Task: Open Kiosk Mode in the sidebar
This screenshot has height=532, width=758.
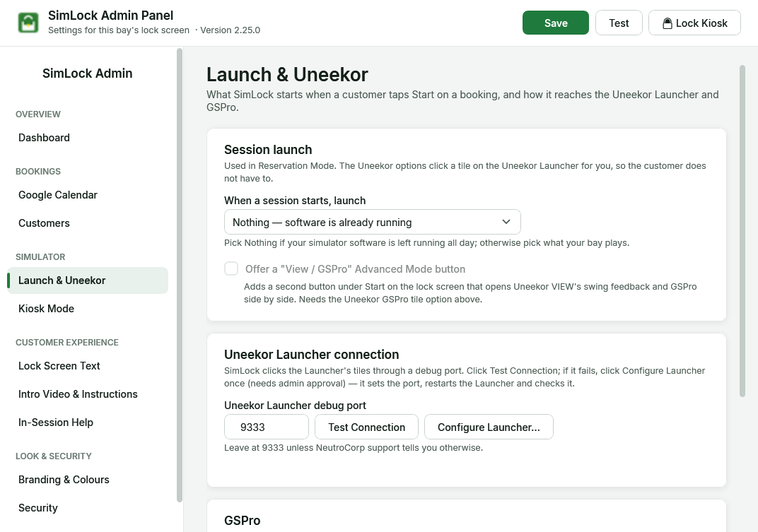Action: point(88,309)
